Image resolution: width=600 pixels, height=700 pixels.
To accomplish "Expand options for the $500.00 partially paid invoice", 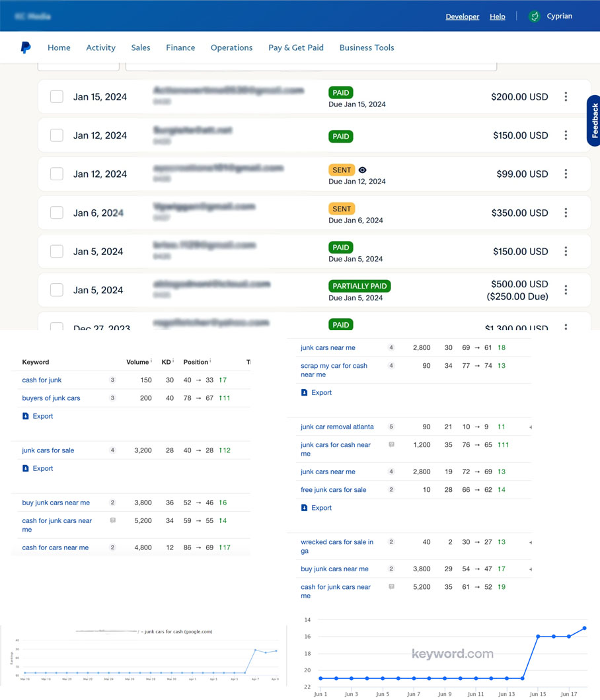I will [566, 290].
